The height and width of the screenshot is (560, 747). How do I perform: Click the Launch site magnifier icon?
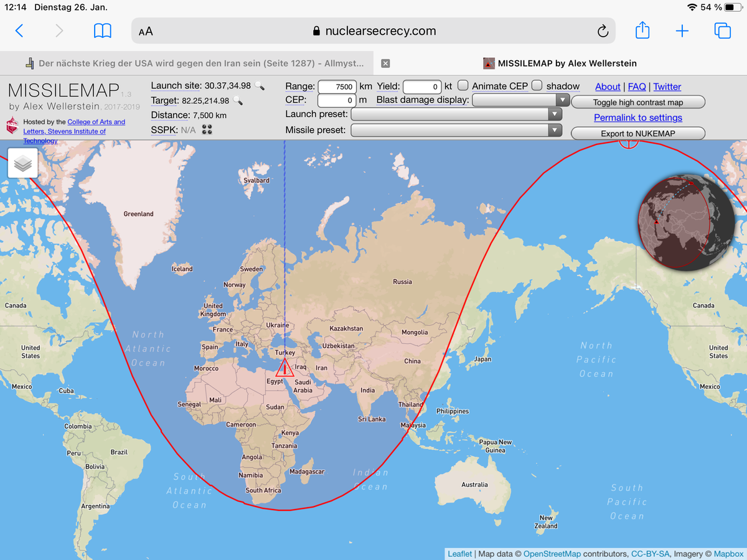tap(260, 86)
